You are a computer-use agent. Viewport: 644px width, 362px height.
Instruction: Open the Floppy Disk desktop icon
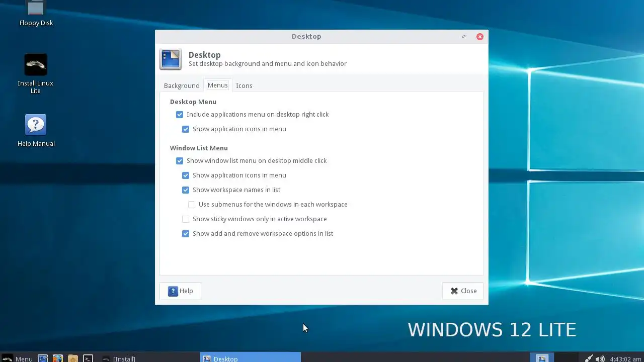(36, 13)
